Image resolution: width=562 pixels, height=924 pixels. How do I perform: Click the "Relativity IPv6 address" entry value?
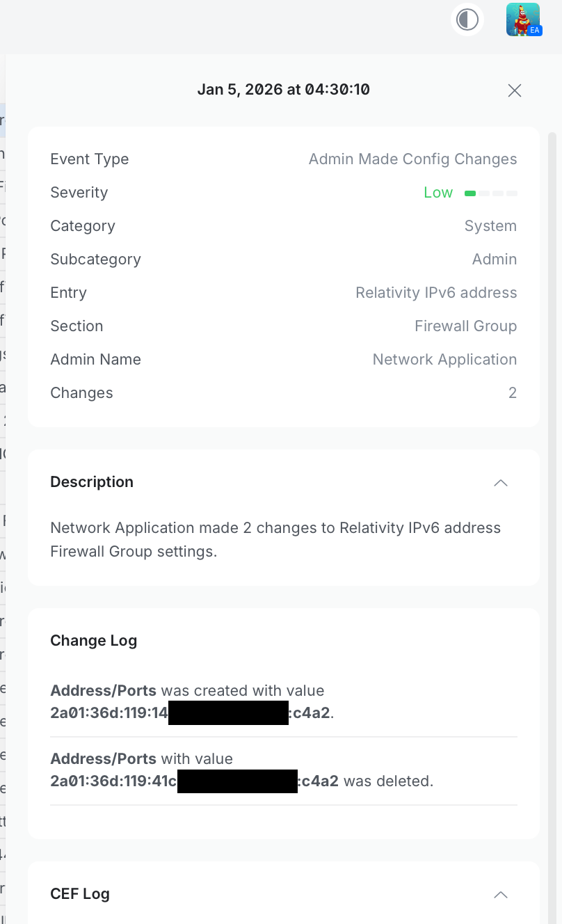(x=436, y=293)
